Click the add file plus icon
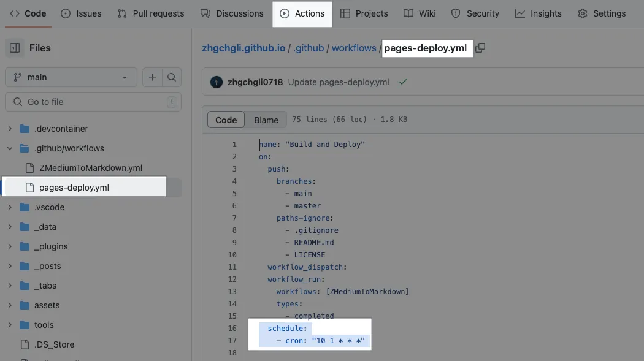Screen dimensions: 644x361 153,77
